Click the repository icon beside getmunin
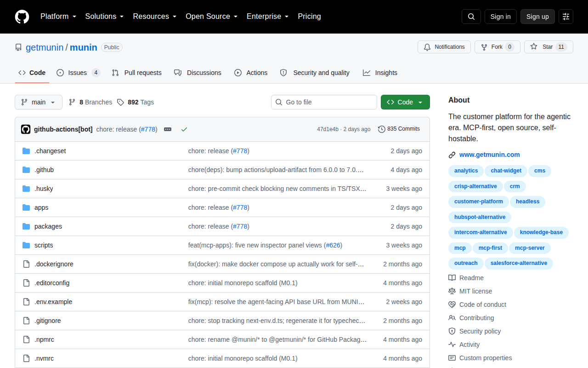The height and width of the screenshot is (368, 588). (18, 47)
